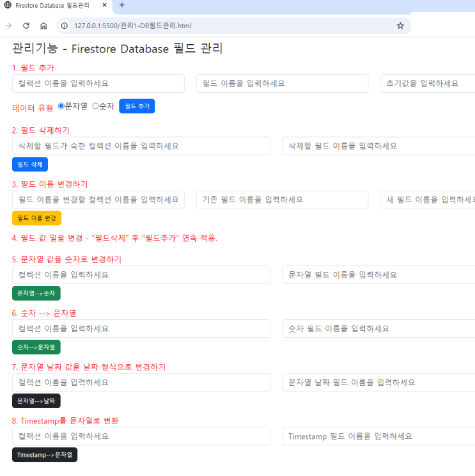475x476 pixels.
Task: Click the page title 관리기능 - Firestore Database 필드 관리
Action: [x=118, y=49]
